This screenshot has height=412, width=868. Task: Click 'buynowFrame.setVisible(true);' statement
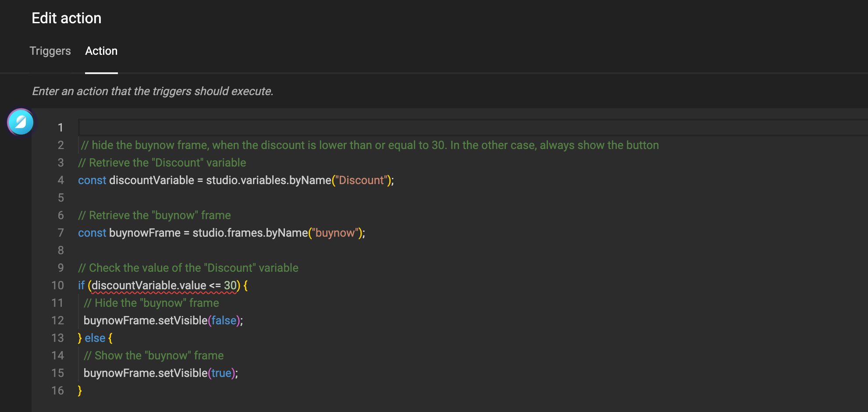click(160, 373)
